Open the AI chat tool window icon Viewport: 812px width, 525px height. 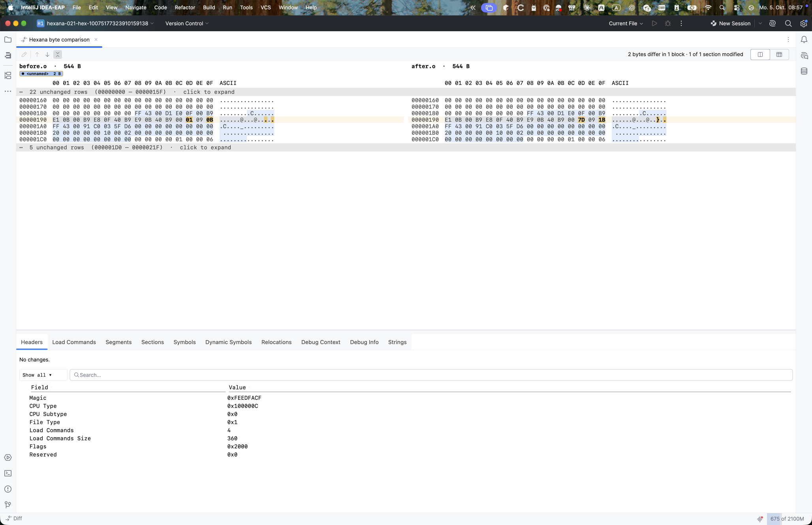pyautogui.click(x=804, y=56)
